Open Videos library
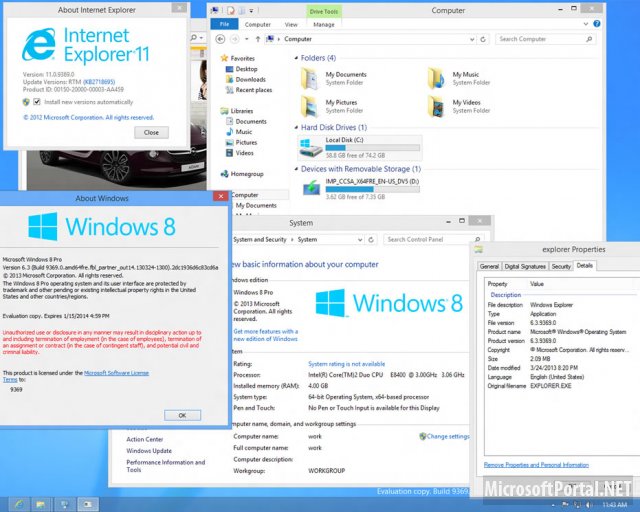This screenshot has width=640, height=512. 244,153
